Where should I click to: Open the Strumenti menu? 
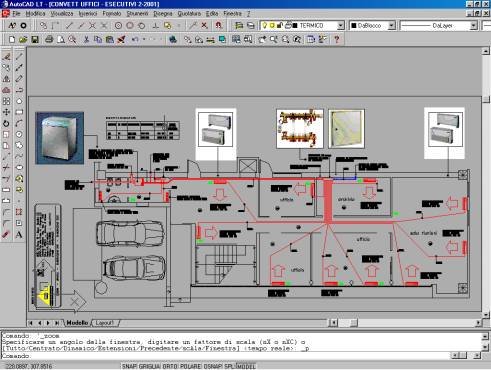tap(137, 14)
